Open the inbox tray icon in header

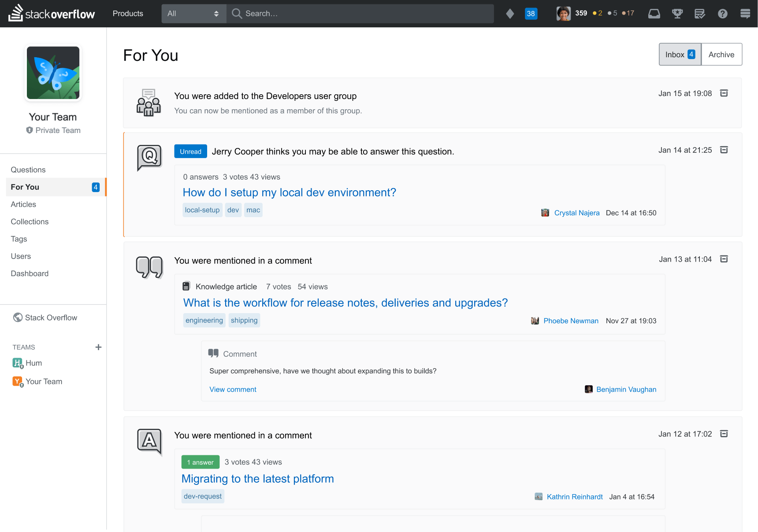click(x=654, y=14)
